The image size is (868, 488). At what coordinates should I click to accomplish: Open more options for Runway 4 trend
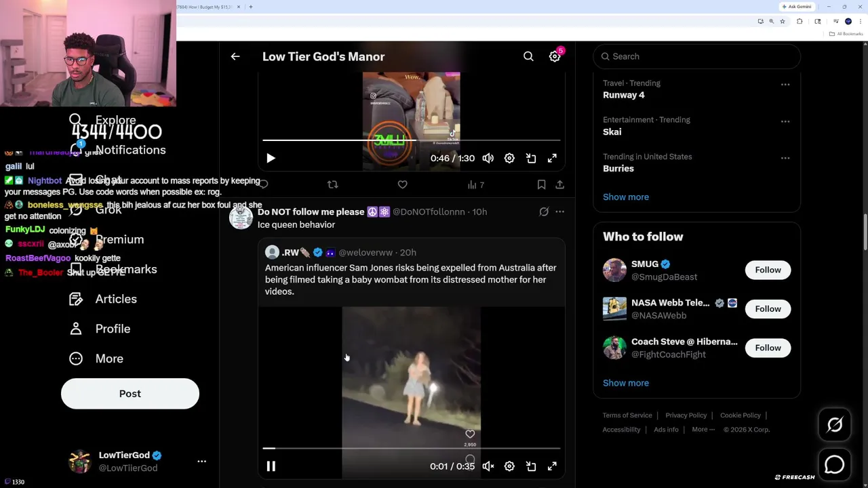point(785,85)
